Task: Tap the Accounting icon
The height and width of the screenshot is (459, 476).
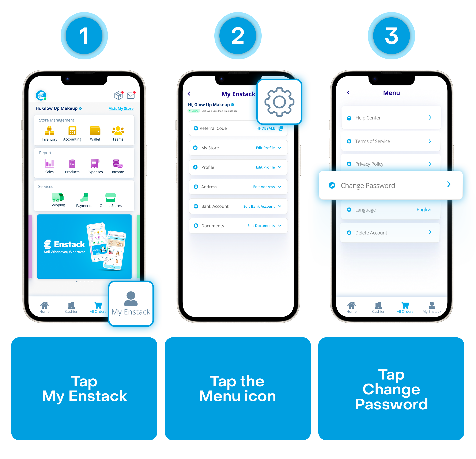Action: point(72,137)
